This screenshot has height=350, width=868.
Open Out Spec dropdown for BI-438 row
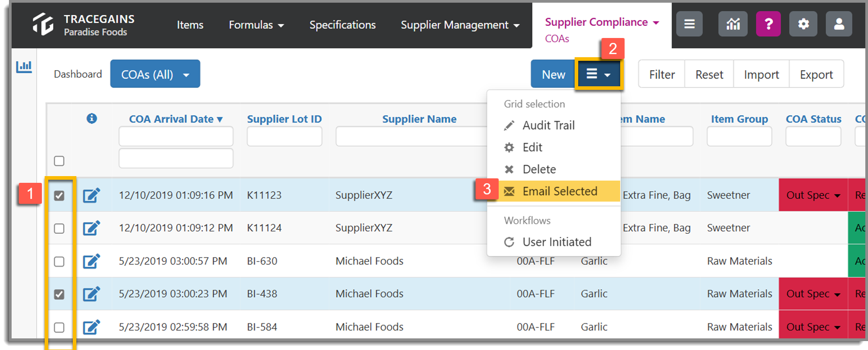(813, 294)
